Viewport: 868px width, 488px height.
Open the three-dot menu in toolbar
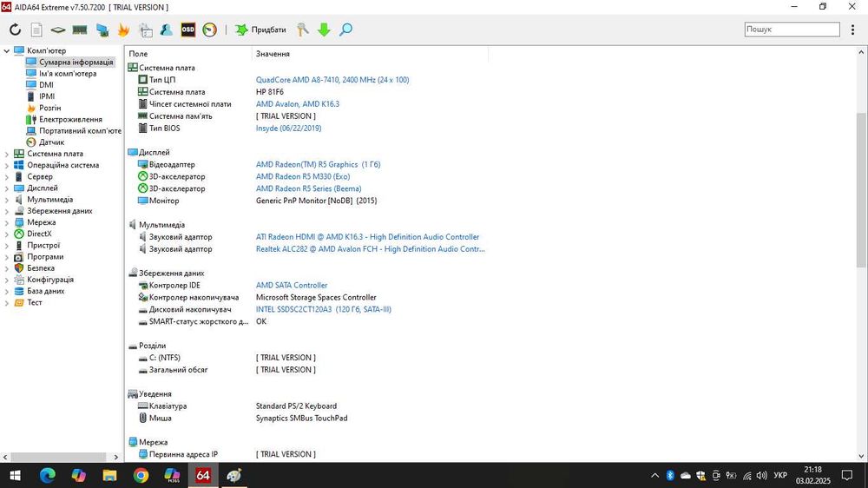tap(852, 30)
